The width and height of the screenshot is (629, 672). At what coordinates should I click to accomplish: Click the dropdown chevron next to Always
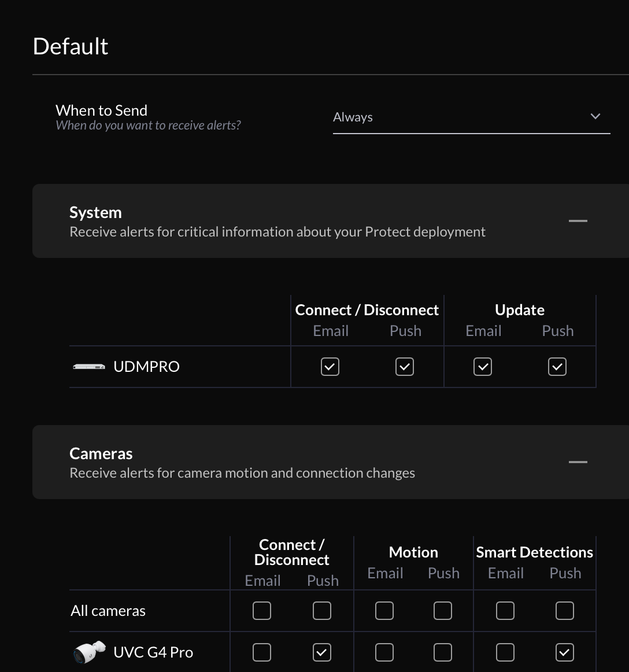click(595, 116)
